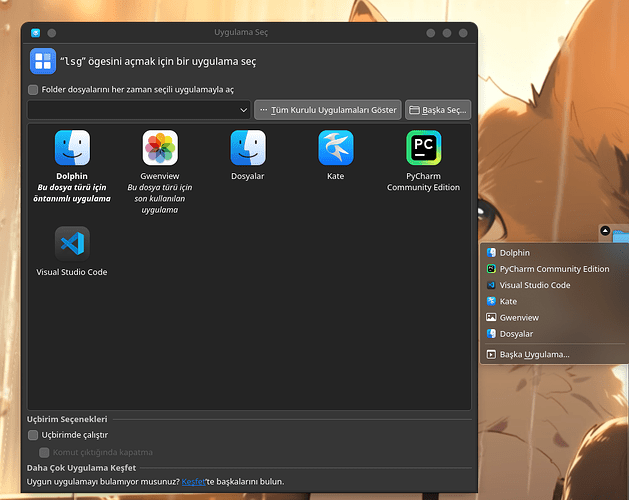Toggle the "Komut çıktığında kapatma" checkbox
629x500 pixels.
45,452
